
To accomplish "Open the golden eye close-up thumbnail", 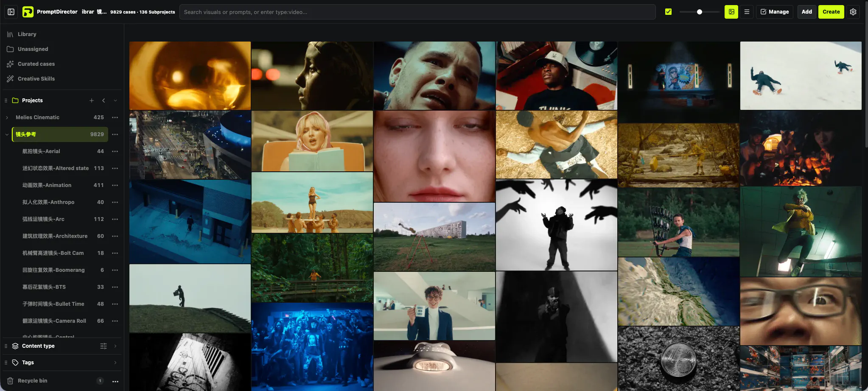I will click(190, 75).
